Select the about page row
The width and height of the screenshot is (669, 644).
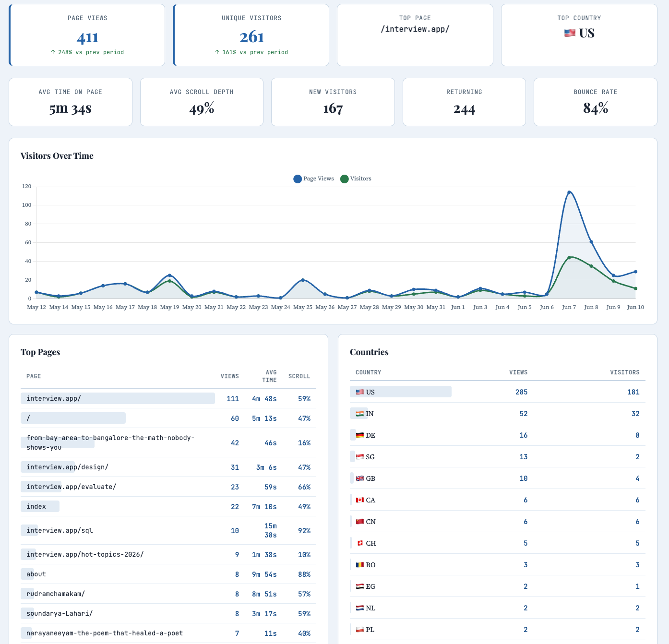[168, 574]
